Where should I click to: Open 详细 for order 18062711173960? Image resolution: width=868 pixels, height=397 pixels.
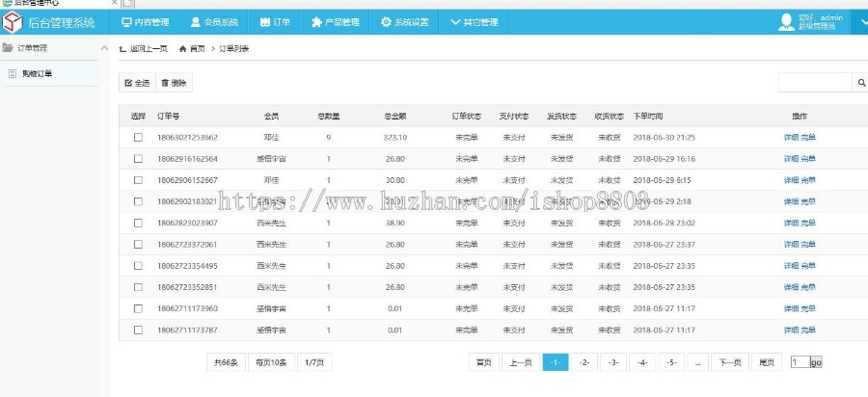791,308
